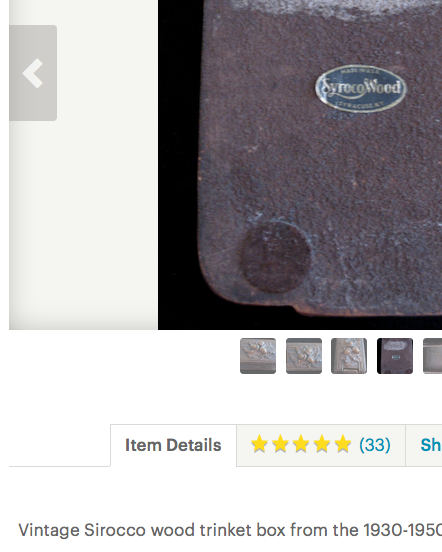
Task: Open the first box-lid thumbnail
Action: (258, 356)
